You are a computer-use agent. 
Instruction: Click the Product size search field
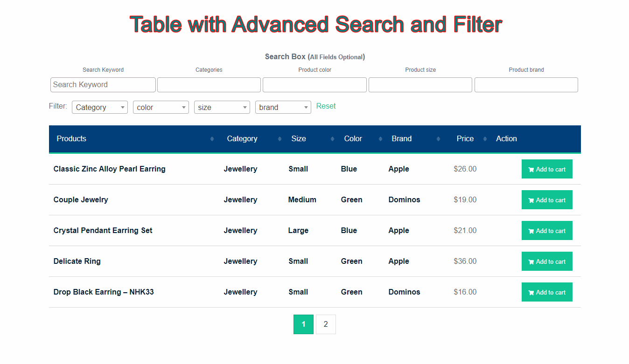(x=420, y=85)
